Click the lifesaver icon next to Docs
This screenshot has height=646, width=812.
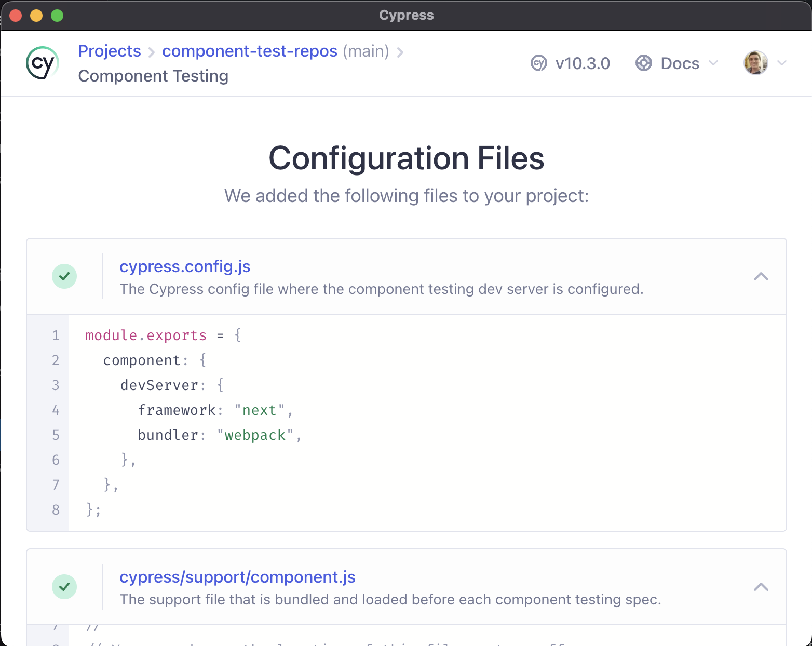coord(643,63)
